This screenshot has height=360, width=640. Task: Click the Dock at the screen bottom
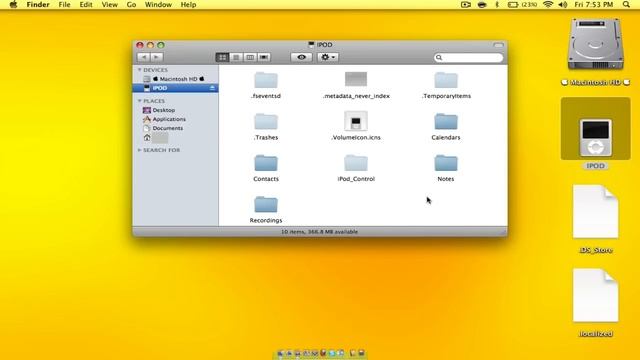[x=320, y=353]
